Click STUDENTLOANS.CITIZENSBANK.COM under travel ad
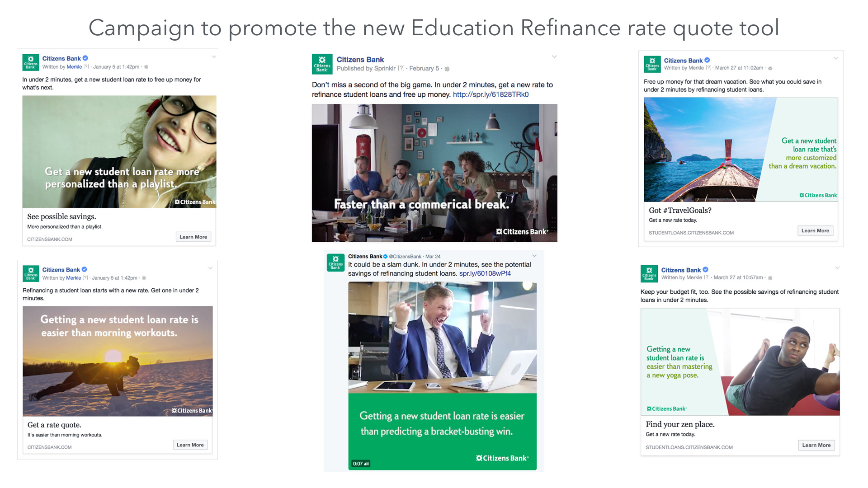The height and width of the screenshot is (488, 868). pos(691,233)
